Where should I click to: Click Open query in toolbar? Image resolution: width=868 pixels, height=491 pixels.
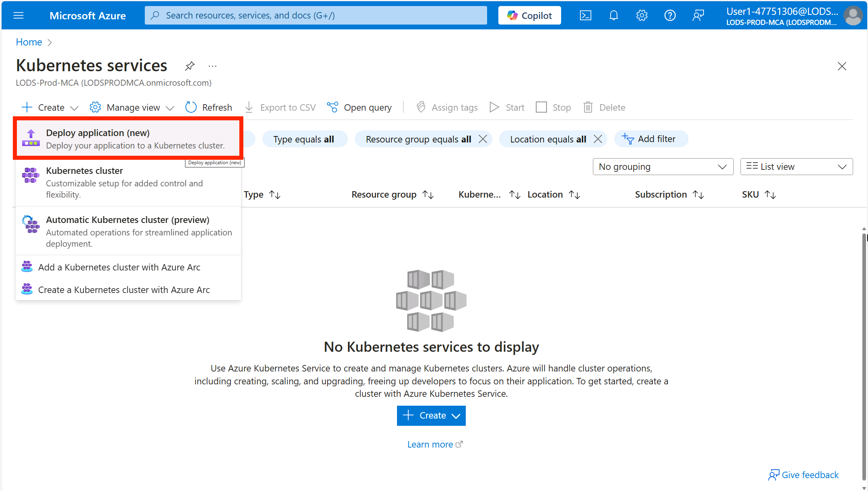[359, 107]
